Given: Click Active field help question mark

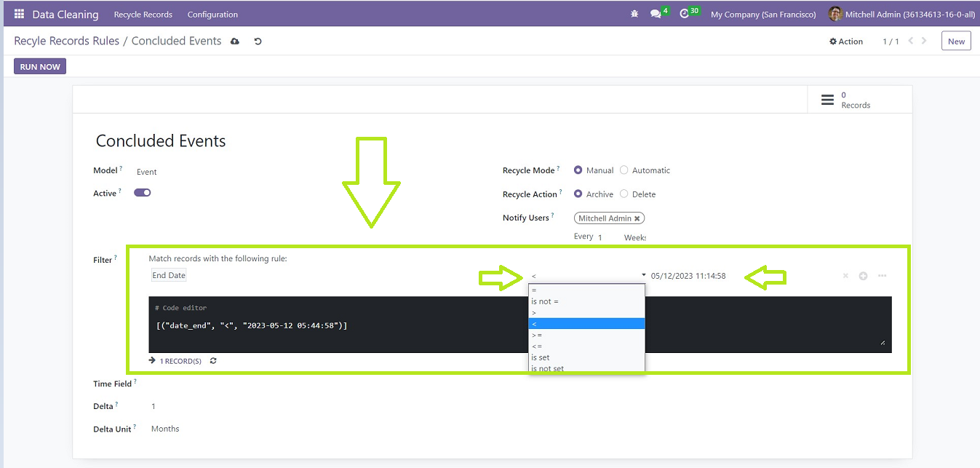Looking at the screenshot, I should click(119, 191).
